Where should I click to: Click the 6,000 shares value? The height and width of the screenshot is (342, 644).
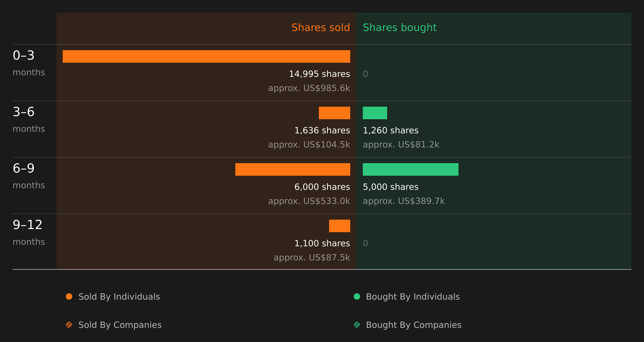322,187
